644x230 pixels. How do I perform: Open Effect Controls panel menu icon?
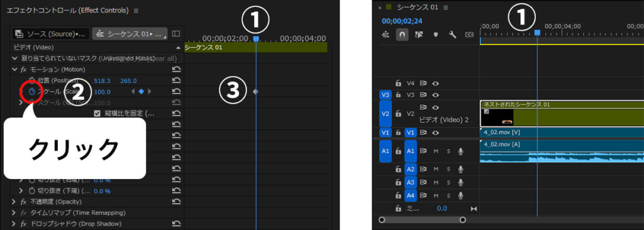(x=136, y=10)
